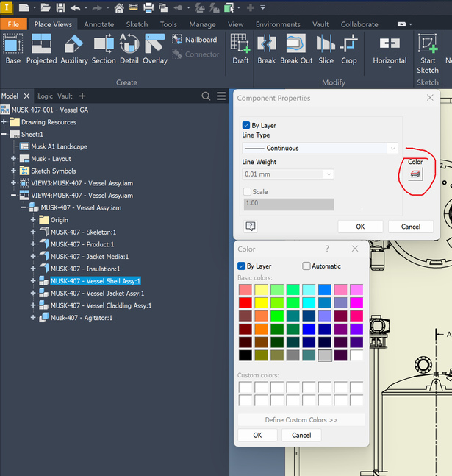The image size is (452, 476).
Task: Select MUSK-407 - Skeleton:1 in browser
Action: [x=84, y=232]
